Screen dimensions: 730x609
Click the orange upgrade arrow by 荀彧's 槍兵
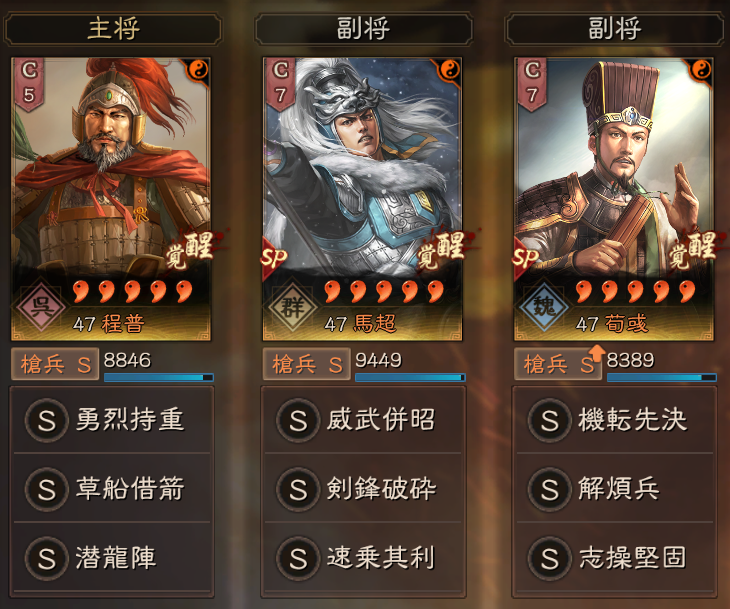[597, 352]
